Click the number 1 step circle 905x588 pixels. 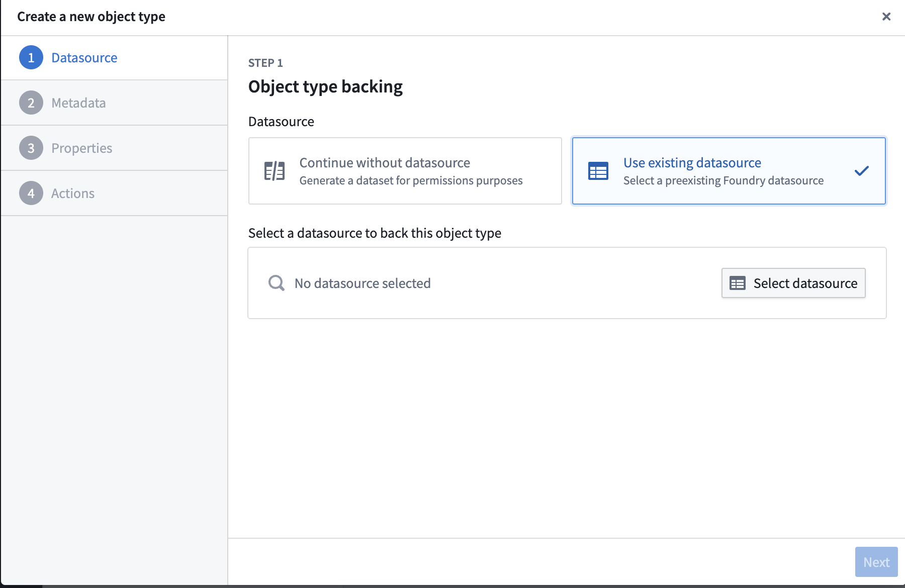tap(31, 58)
